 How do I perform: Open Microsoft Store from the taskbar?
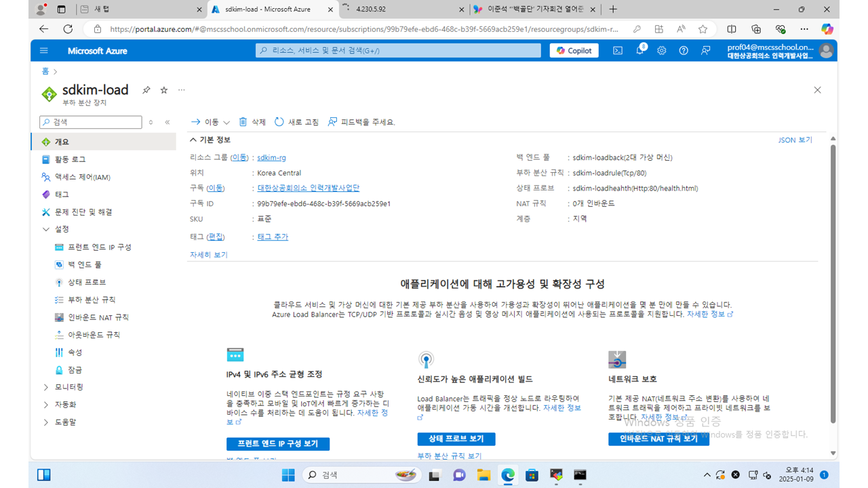click(x=532, y=474)
